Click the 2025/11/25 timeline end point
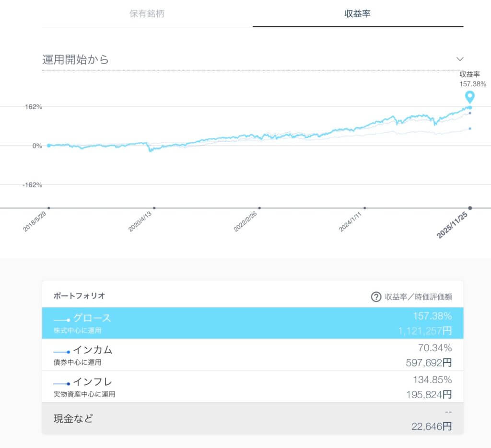The image size is (491, 448). [x=470, y=208]
